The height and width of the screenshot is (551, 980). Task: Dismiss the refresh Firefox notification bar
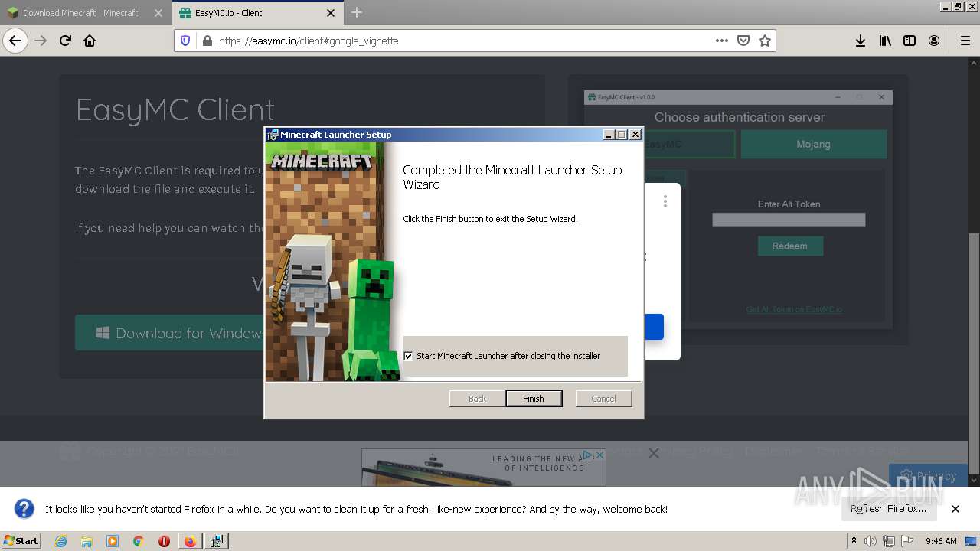(x=955, y=509)
